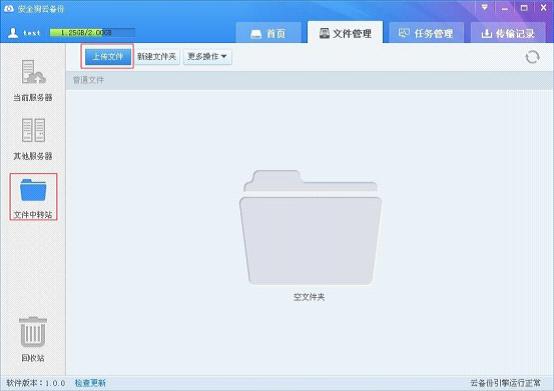Viewport: 554px width, 391px height.
Task: Click the 云备份引擎运行正常 status text
Action: pos(505,383)
